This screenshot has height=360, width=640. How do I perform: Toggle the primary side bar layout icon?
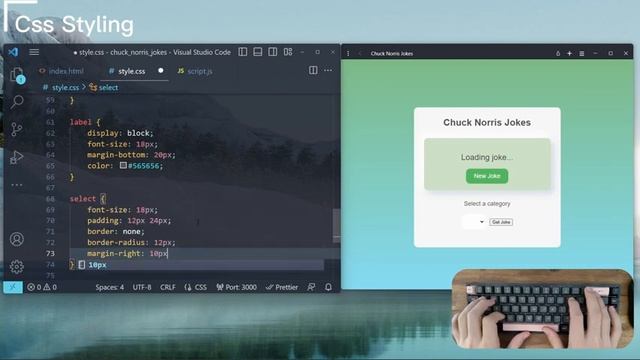pyautogui.click(x=243, y=52)
